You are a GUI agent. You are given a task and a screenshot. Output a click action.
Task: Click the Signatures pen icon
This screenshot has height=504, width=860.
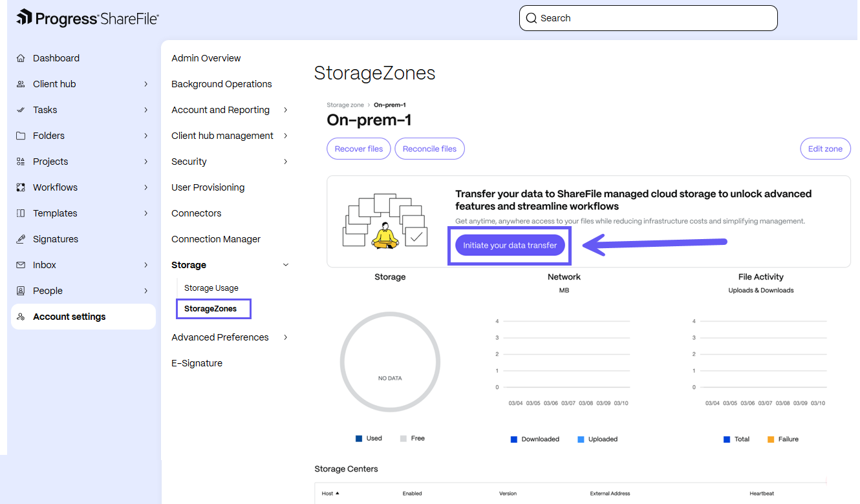tap(21, 239)
